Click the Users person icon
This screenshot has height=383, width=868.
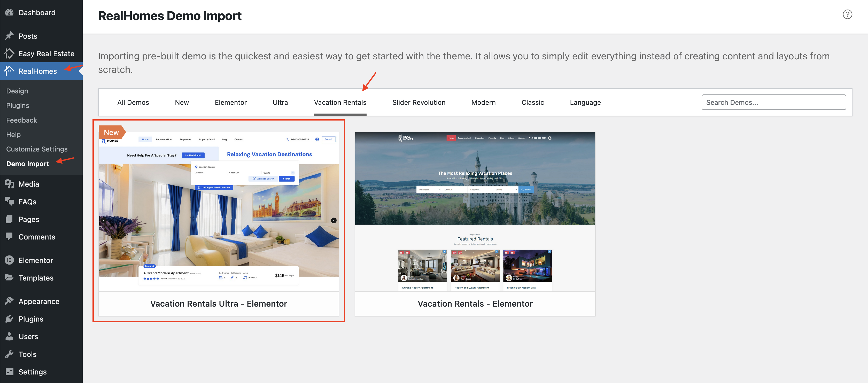tap(10, 336)
